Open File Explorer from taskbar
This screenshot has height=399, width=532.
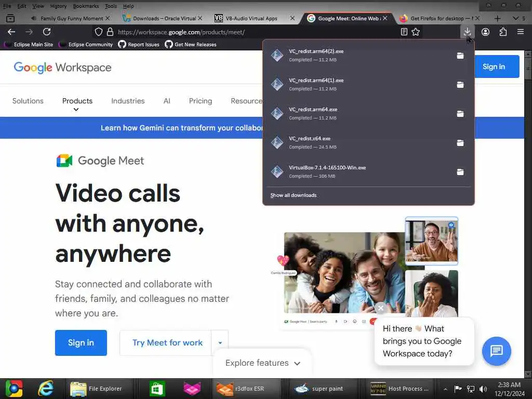[98, 389]
